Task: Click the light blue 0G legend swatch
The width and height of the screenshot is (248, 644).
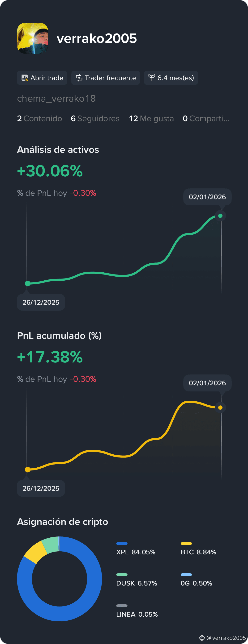Action: [x=186, y=574]
